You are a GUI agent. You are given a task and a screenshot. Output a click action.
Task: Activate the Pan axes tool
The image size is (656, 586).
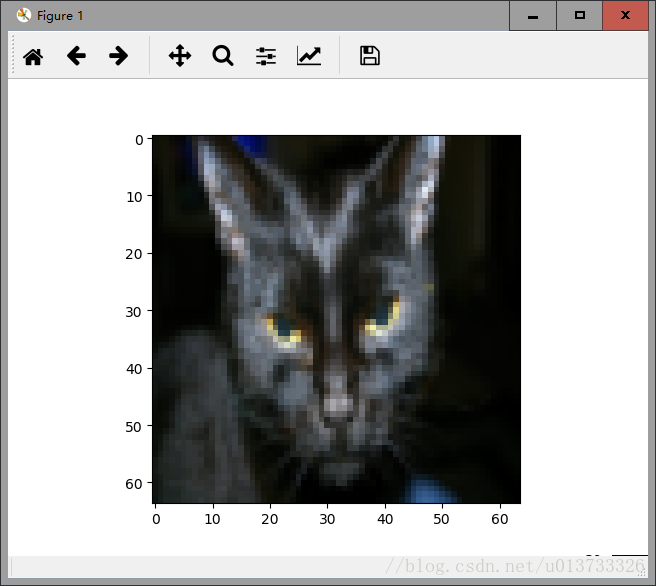(x=180, y=56)
